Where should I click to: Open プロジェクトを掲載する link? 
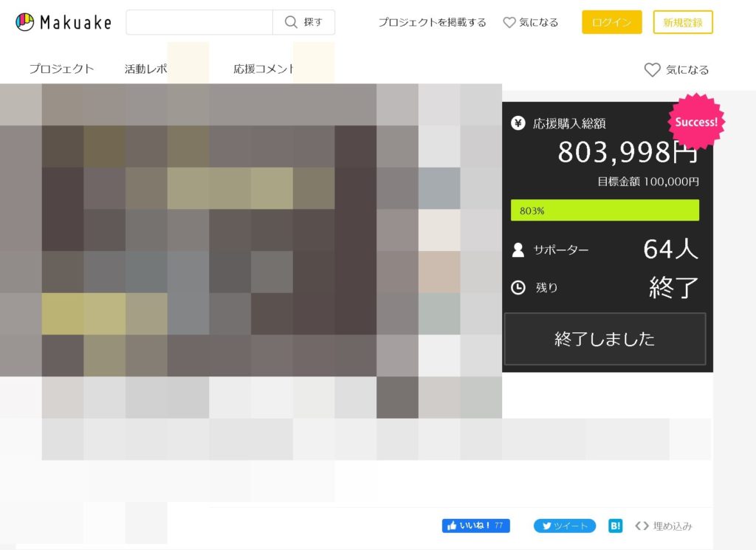432,22
